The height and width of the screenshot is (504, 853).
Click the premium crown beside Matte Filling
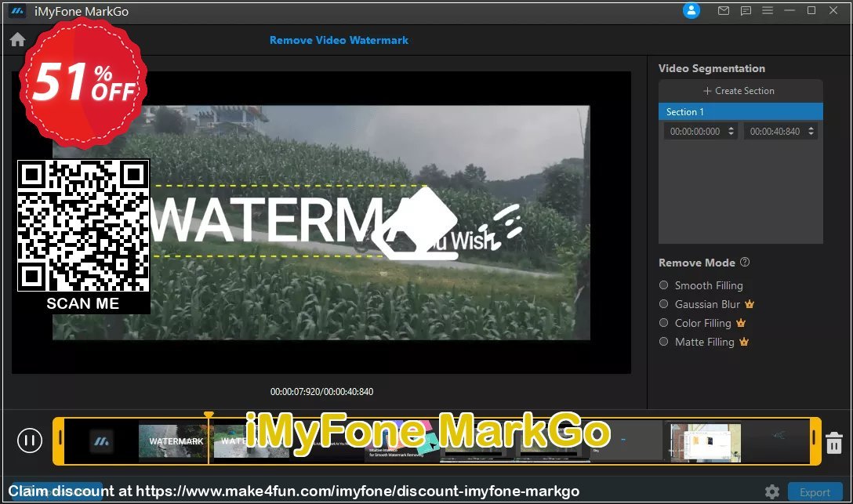[x=744, y=342]
